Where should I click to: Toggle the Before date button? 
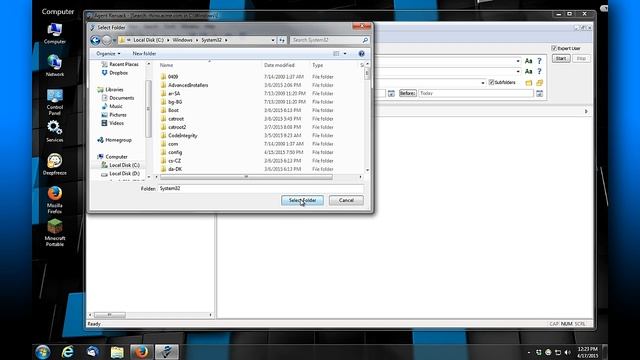coord(407,93)
